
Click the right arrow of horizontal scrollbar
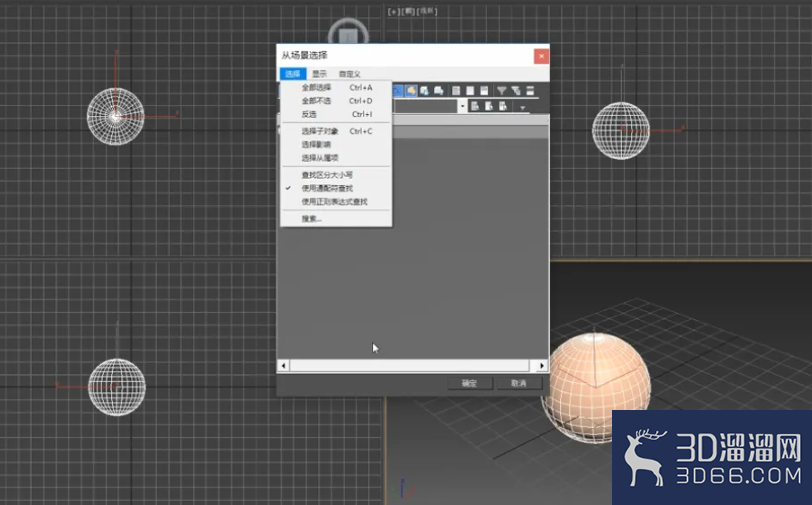(542, 366)
